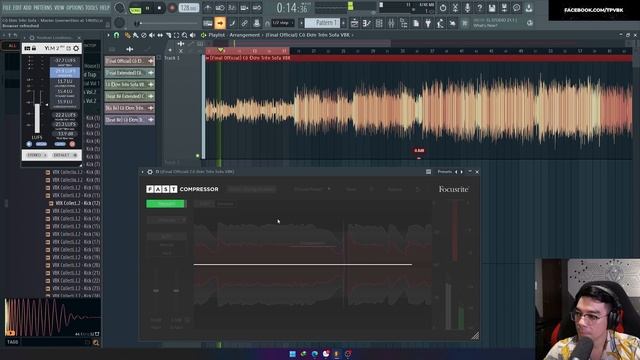
Task: Open the OPTIONS menu
Action: click(x=75, y=8)
